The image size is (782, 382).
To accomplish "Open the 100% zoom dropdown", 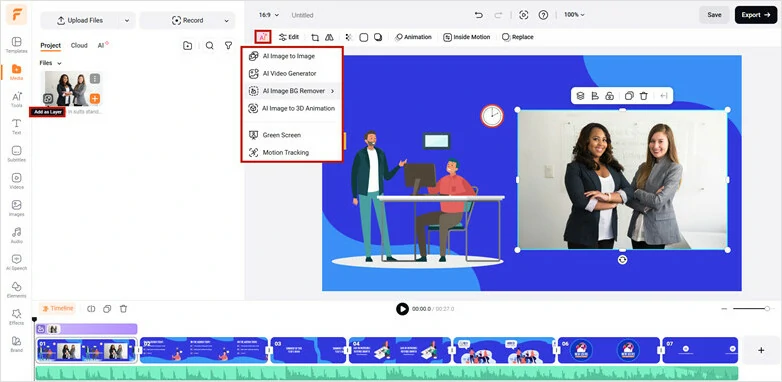I will tap(574, 15).
